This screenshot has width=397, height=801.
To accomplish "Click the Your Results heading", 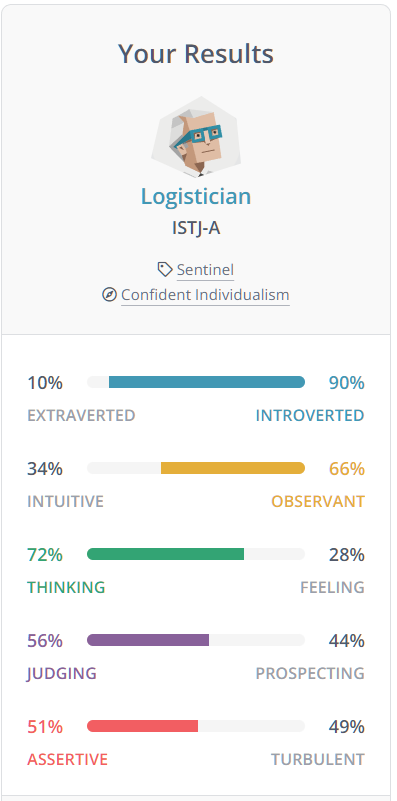I will point(196,54).
